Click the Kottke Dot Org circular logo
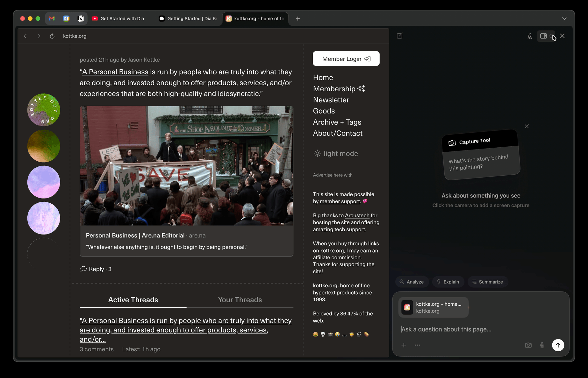Screen dimensions: 588x378 (44, 110)
